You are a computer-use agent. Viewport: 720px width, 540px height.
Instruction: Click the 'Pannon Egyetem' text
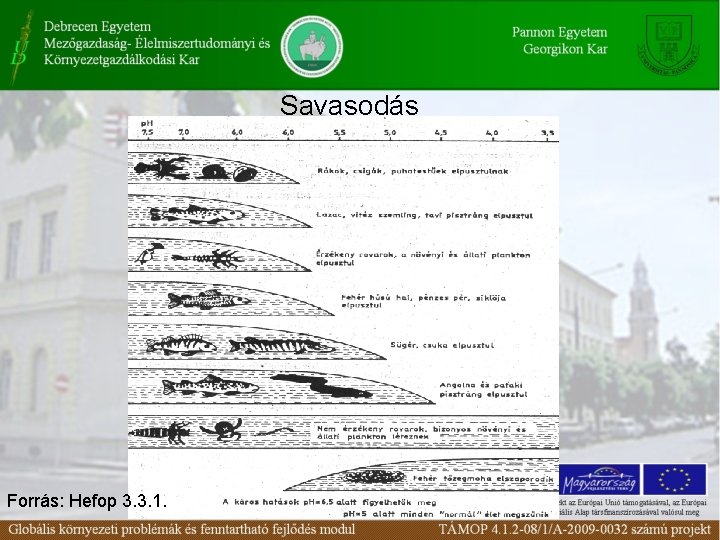(x=559, y=32)
